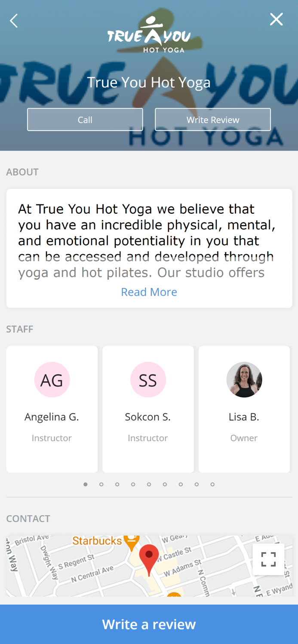Open Angelina G.'s AG avatar badge
This screenshot has width=298, height=644.
[x=52, y=380]
